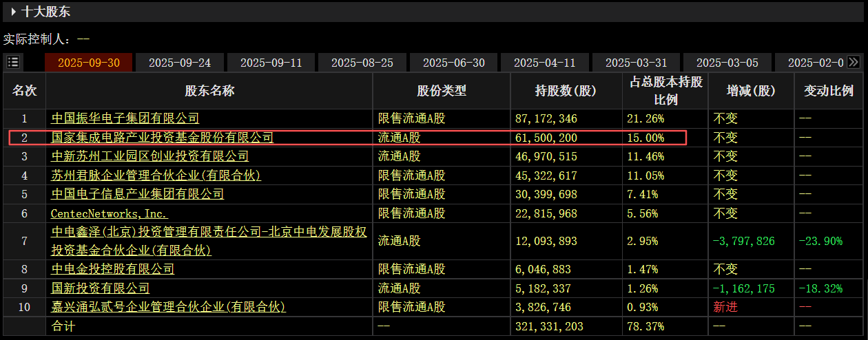Viewport: 868px width, 340px height.
Task: View the 2025-03-31 date tab
Action: click(x=637, y=63)
